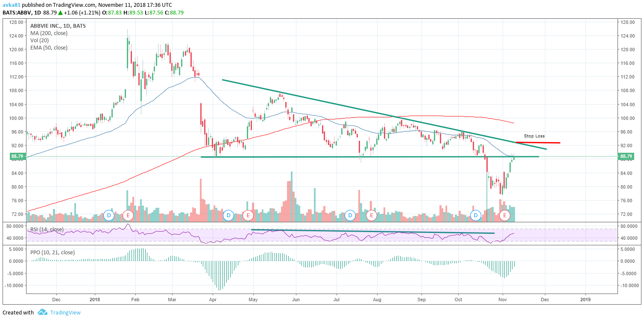Select the RSI (14, close) pane label
Viewport: 644px width, 320px height.
(47, 230)
